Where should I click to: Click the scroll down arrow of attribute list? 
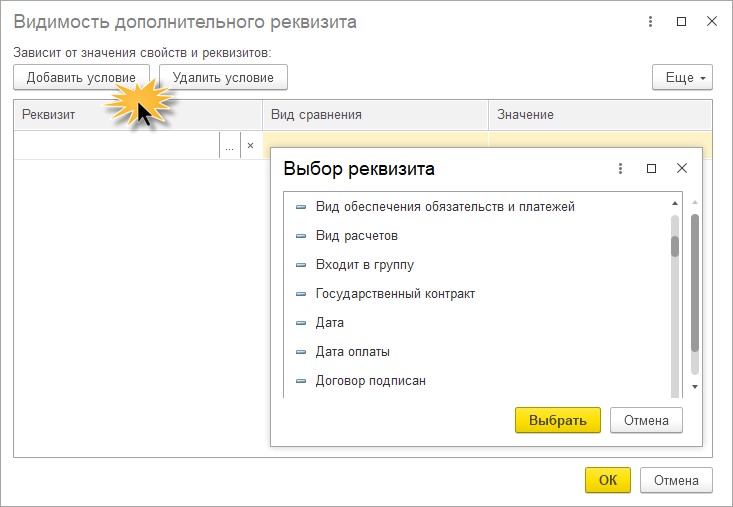click(x=675, y=388)
